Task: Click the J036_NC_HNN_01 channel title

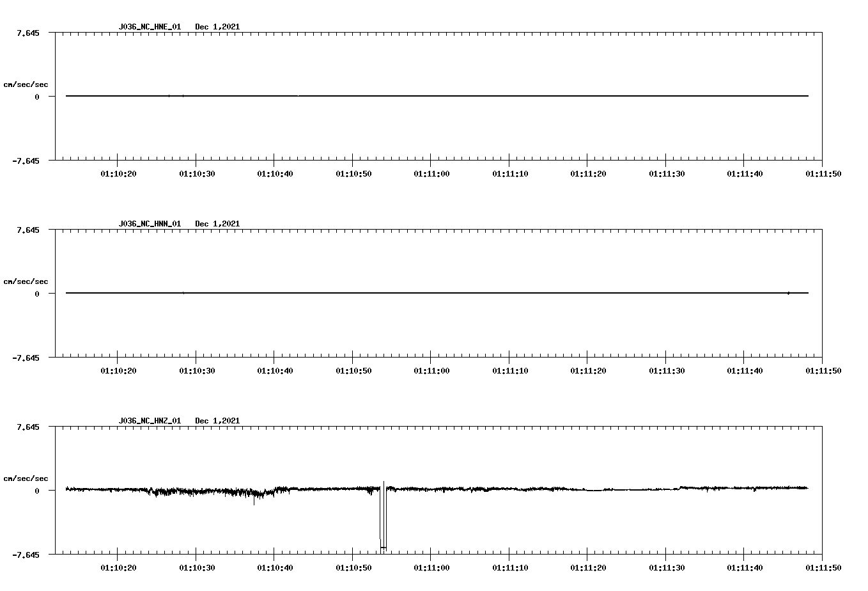Action: pyautogui.click(x=150, y=224)
